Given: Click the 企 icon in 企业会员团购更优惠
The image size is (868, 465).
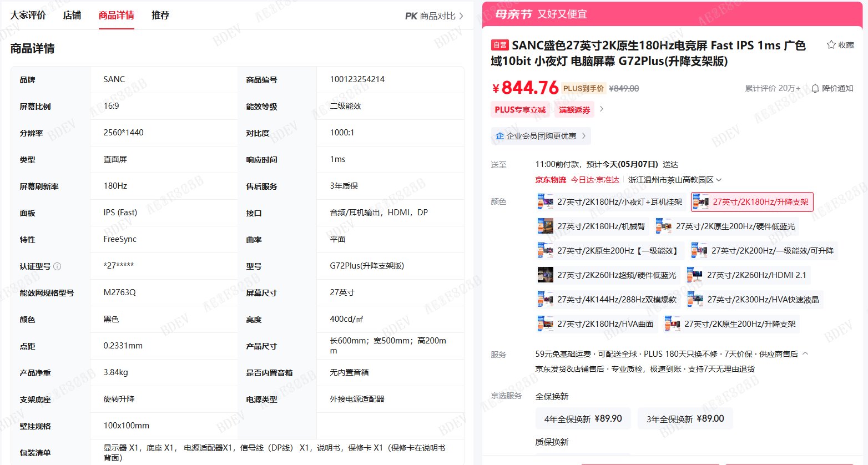Looking at the screenshot, I should 499,136.
